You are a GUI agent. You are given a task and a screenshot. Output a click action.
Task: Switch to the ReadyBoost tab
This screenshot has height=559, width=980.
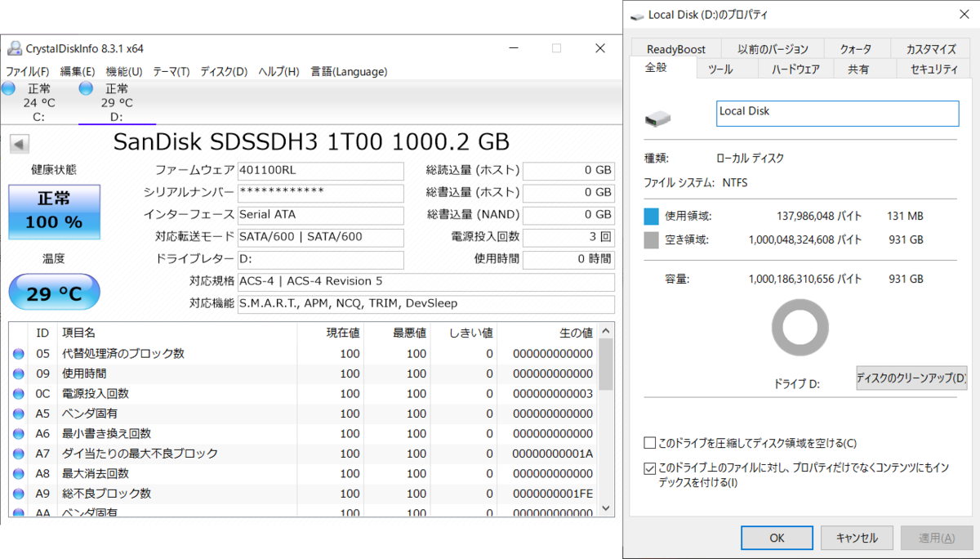tap(676, 49)
